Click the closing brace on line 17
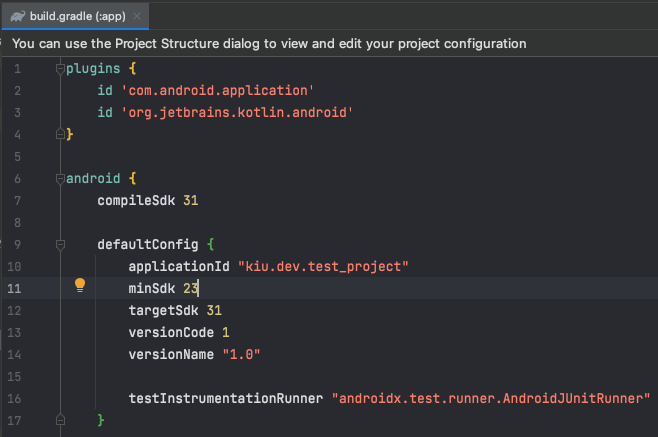This screenshot has width=658, height=437. (101, 420)
